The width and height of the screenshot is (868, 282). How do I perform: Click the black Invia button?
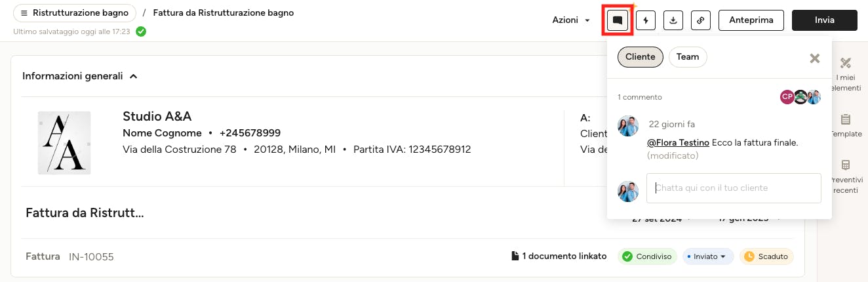pyautogui.click(x=825, y=20)
